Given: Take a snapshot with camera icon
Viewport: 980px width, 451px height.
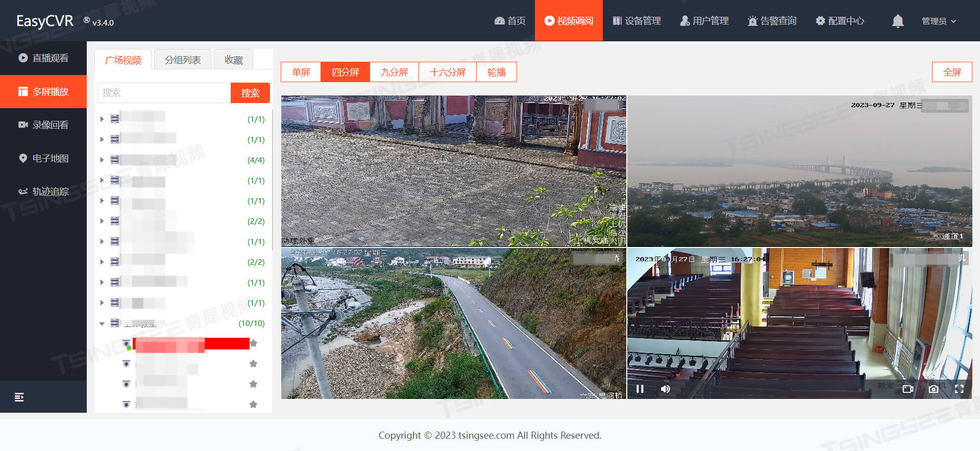Looking at the screenshot, I should click(x=934, y=389).
